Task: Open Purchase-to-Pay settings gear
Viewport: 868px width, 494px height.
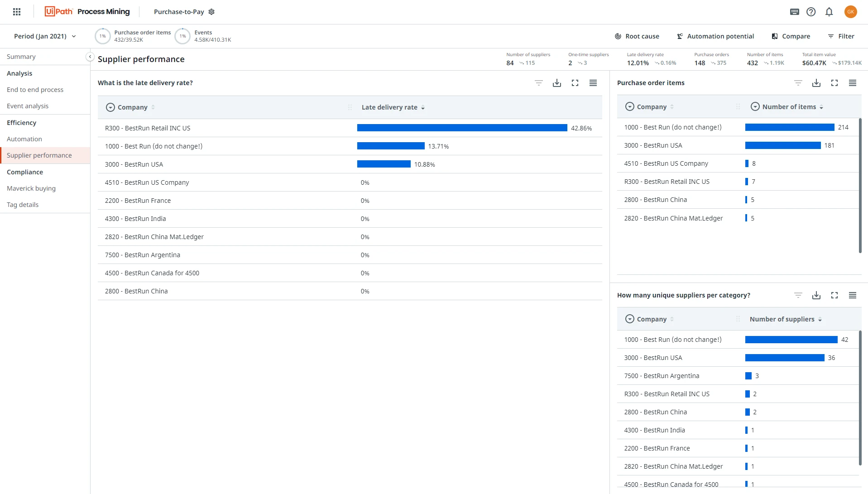Action: pyautogui.click(x=211, y=12)
